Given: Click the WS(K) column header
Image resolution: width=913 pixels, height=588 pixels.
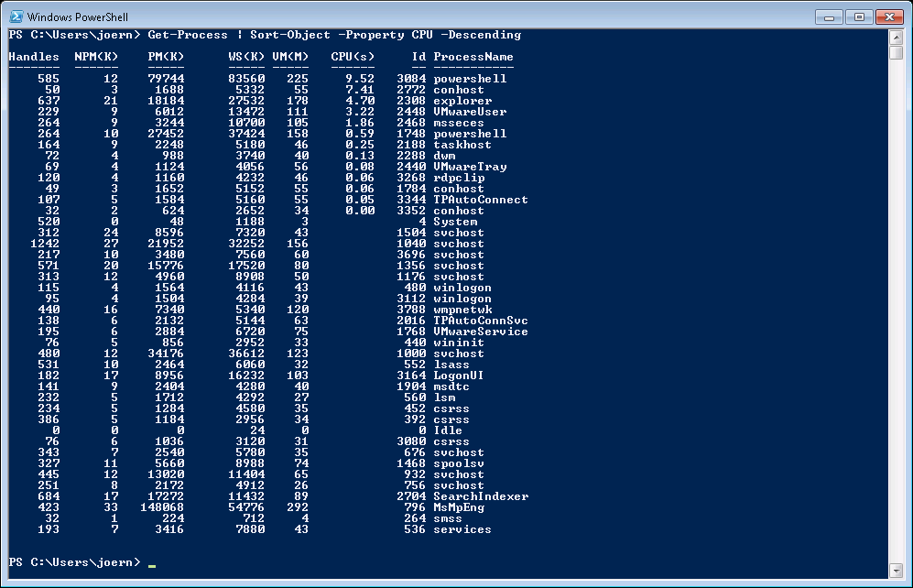Looking at the screenshot, I should coord(246,57).
